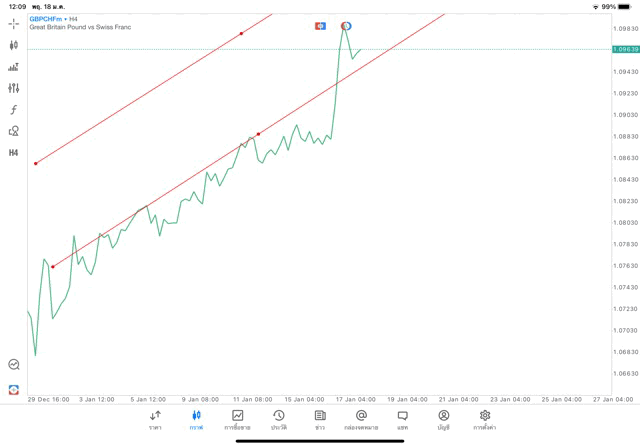Viewport: 640px width, 447px height.
Task: Tap the blue flag event marker
Action: click(x=320, y=26)
